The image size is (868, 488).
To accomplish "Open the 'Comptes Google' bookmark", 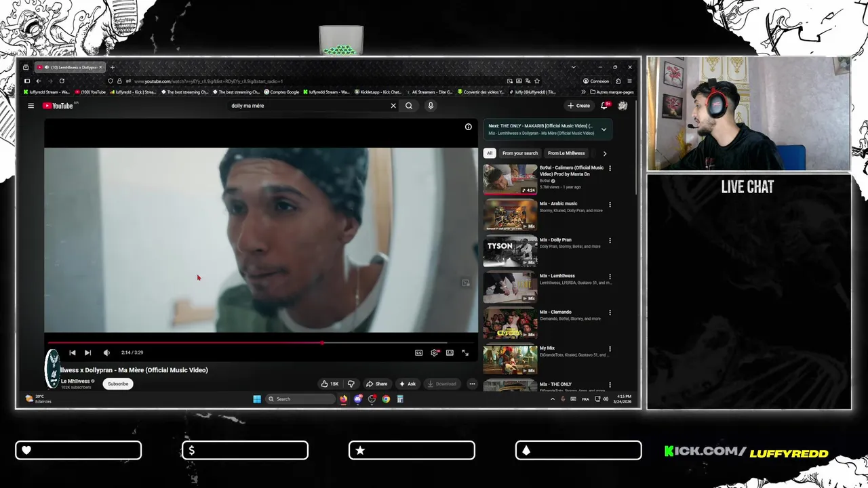I will [281, 92].
